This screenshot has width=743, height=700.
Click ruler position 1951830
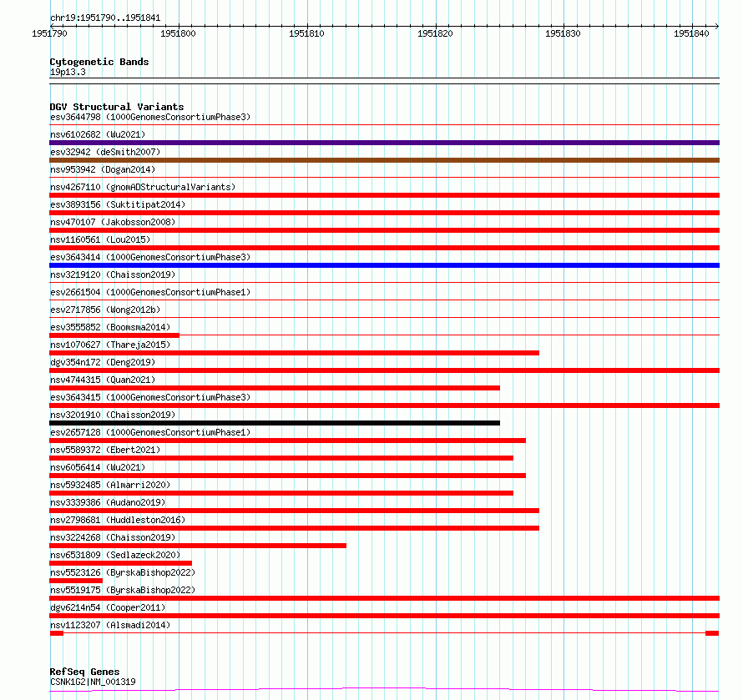pos(563,33)
